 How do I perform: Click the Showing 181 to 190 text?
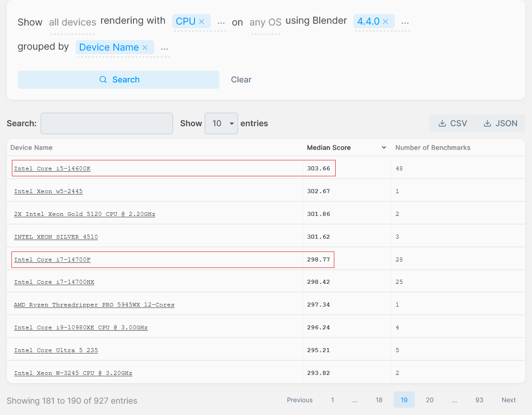coord(72,401)
